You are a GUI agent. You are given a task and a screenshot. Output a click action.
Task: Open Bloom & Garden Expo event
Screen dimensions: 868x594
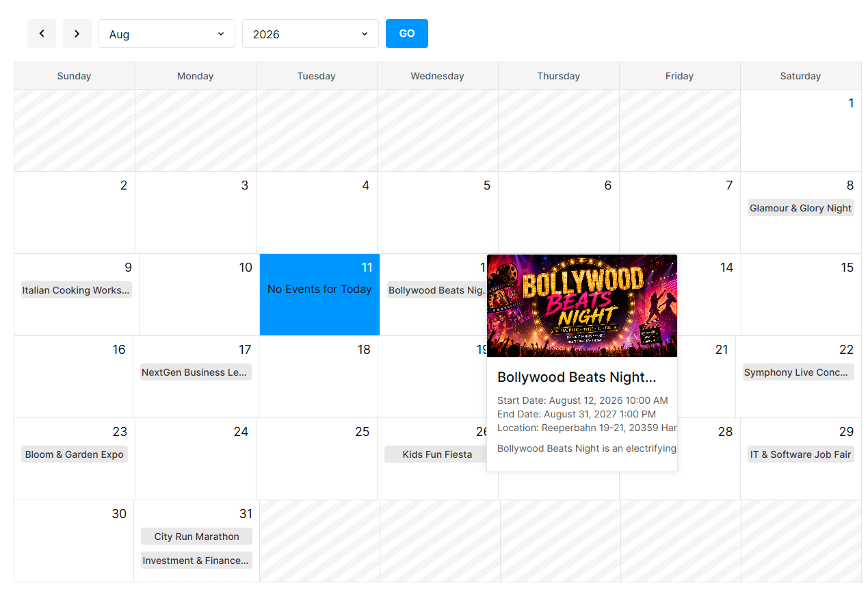75,454
